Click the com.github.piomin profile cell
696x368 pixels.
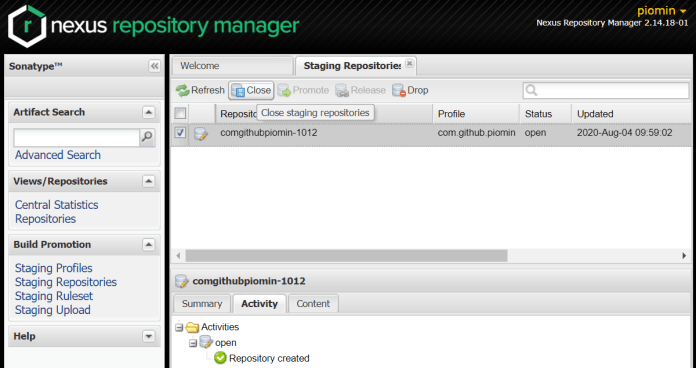476,133
